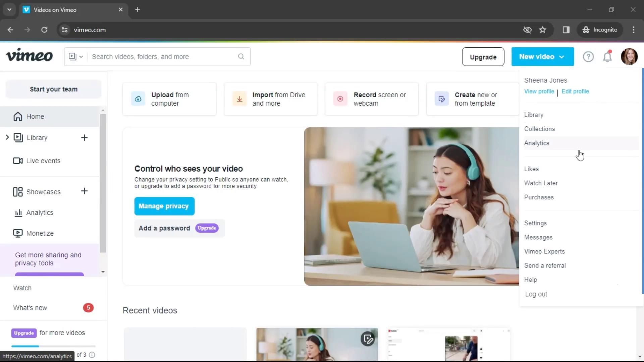Click the Create from template icon
The width and height of the screenshot is (644, 362).
tap(441, 99)
